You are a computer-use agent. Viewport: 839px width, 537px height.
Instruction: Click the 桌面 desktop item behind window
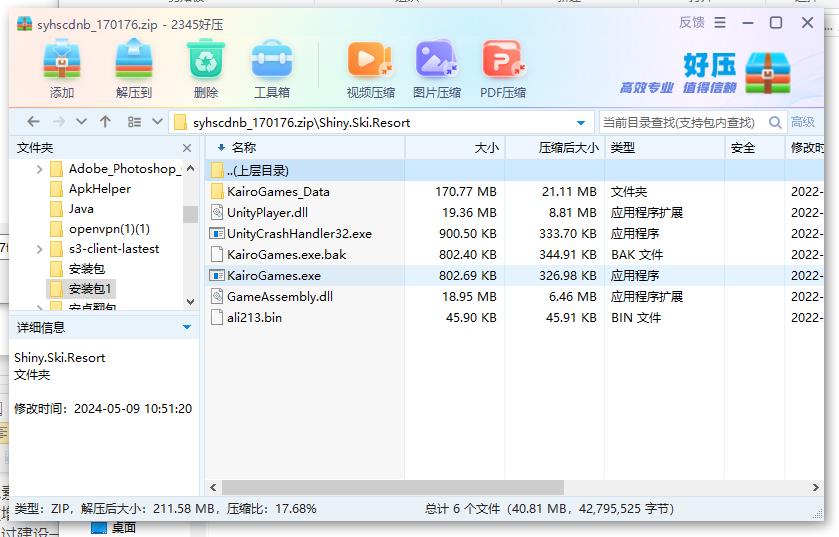coord(113,528)
